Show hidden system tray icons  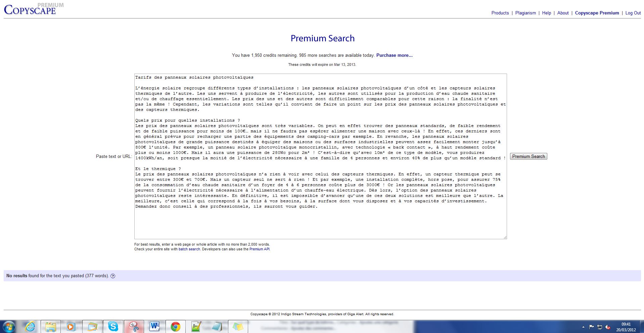pyautogui.click(x=583, y=327)
